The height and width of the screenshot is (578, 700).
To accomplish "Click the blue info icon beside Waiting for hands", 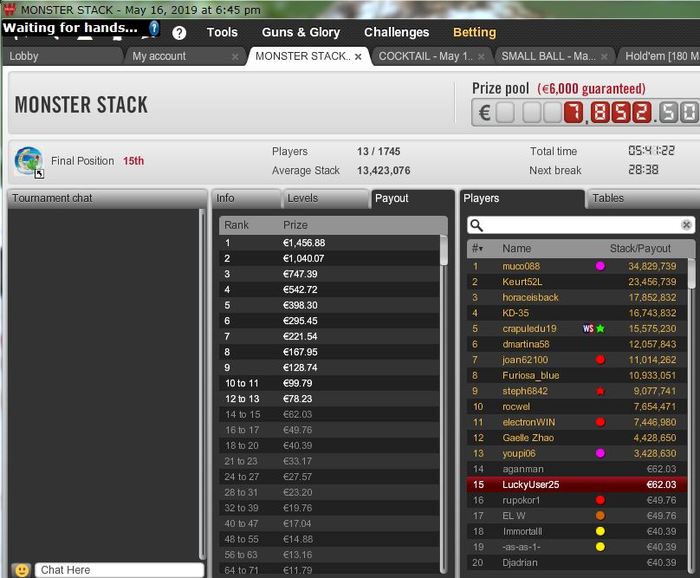I will [x=154, y=28].
